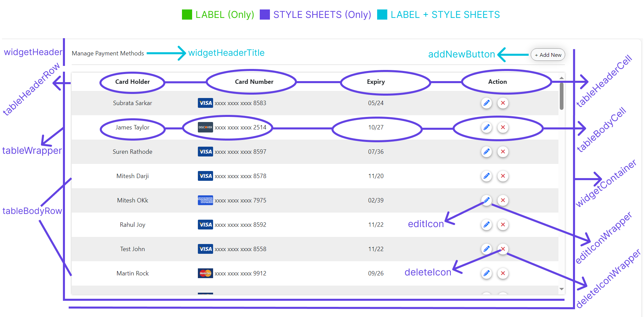Click the Card Number column header

(254, 82)
